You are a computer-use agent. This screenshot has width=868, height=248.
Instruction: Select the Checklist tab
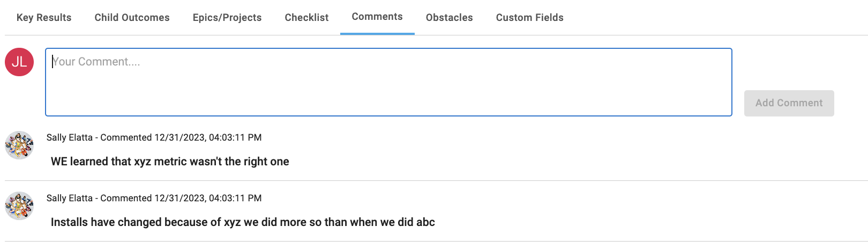[x=306, y=17]
